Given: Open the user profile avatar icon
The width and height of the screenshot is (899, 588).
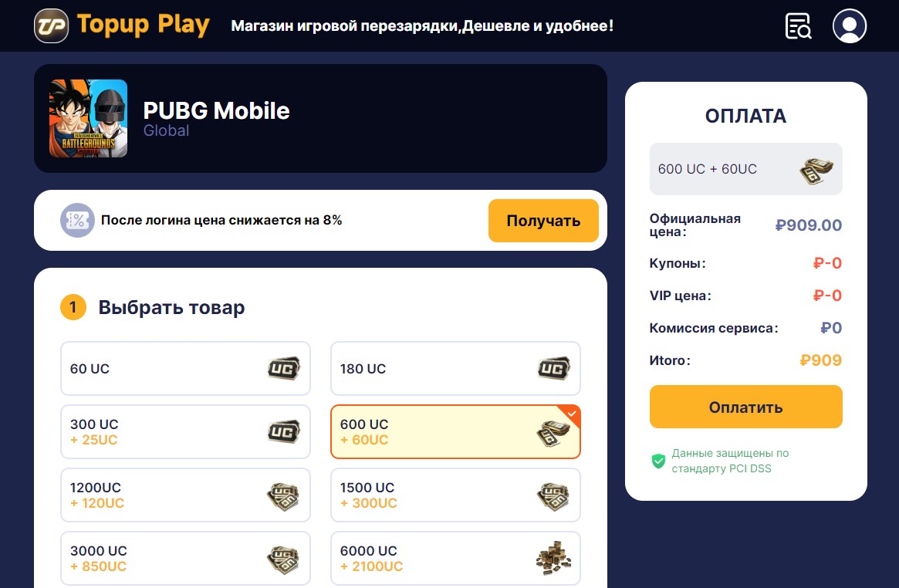Looking at the screenshot, I should [x=849, y=25].
